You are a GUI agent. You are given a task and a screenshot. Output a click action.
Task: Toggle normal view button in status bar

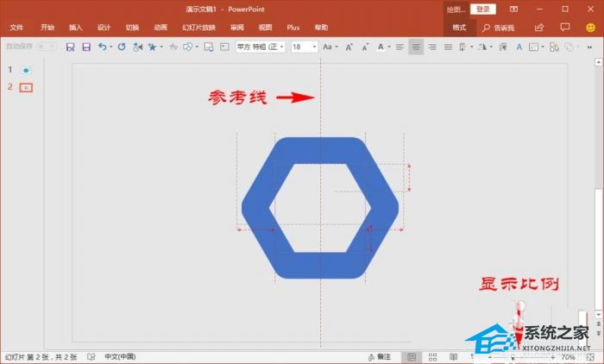coord(412,356)
